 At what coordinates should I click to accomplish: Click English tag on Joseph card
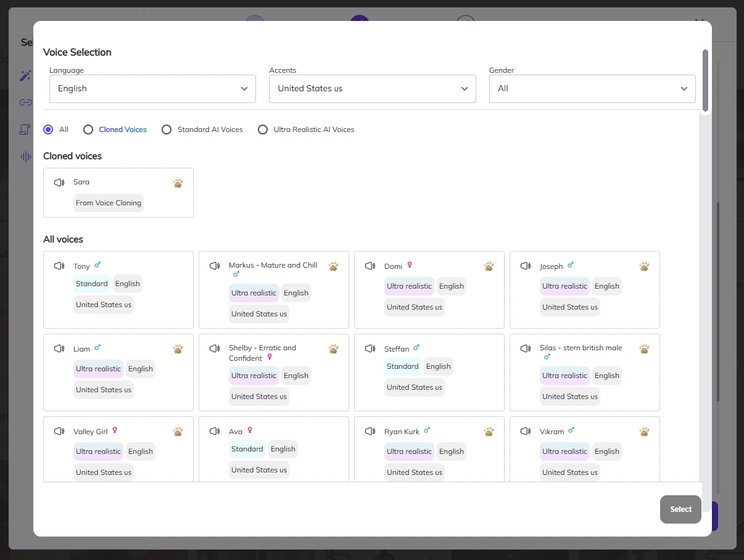607,286
